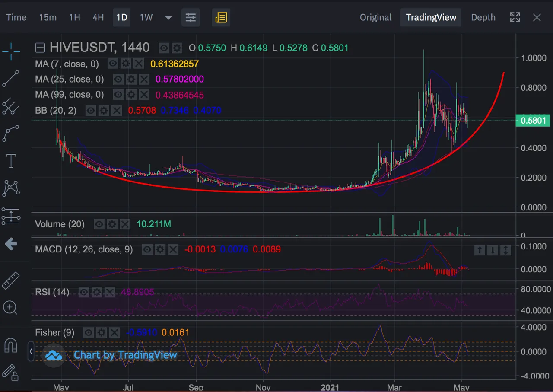This screenshot has width=553, height=392.
Task: Hide the MA (25, close, 0) line
Action: click(x=118, y=79)
